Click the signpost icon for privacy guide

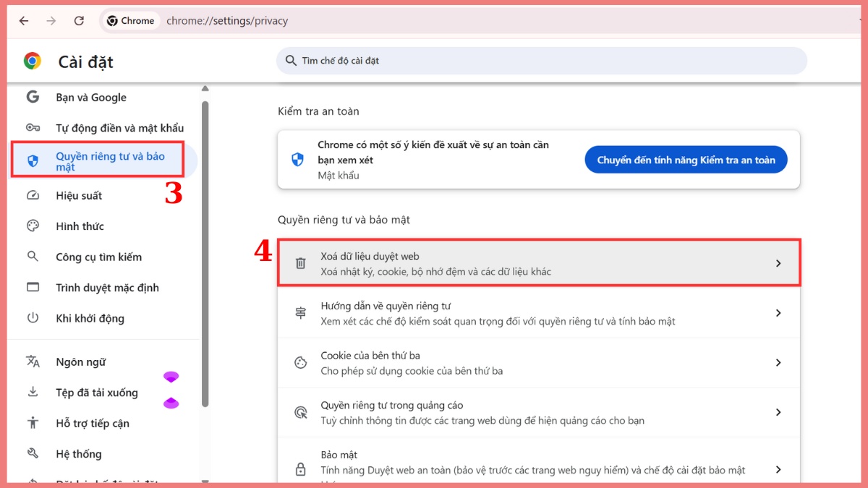coord(301,313)
